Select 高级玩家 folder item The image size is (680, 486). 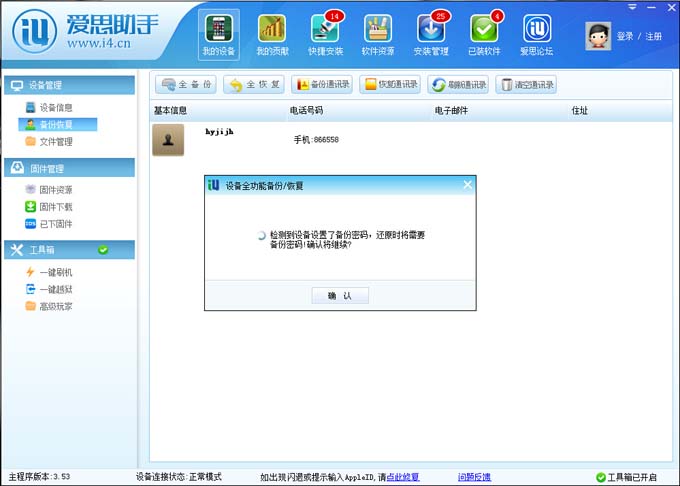[49, 306]
